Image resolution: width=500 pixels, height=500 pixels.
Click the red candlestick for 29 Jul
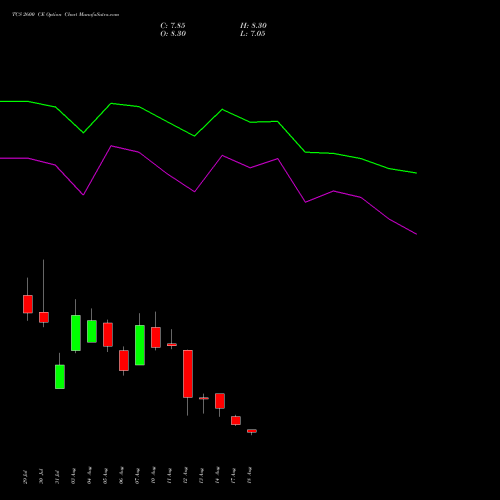tap(28, 304)
